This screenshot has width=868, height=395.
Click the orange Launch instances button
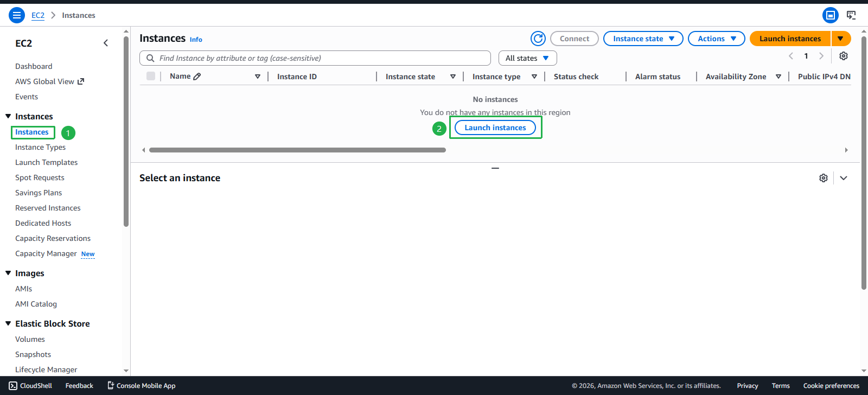pos(790,39)
